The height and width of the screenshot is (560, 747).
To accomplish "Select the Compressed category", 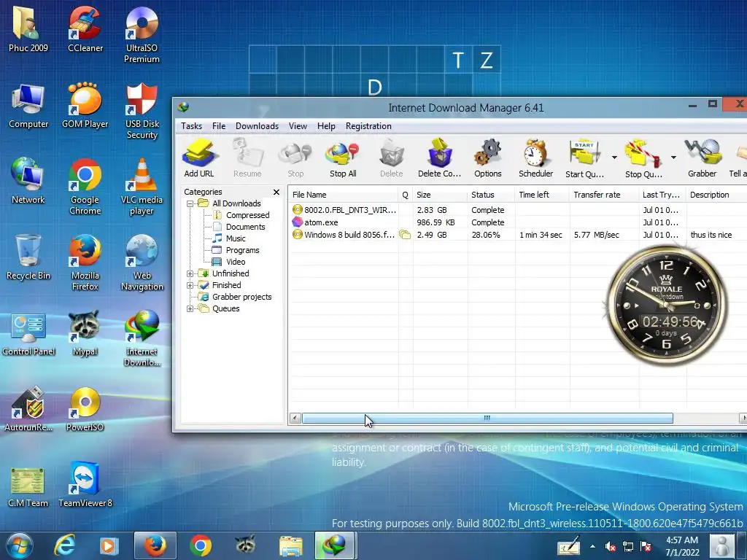I will point(248,215).
